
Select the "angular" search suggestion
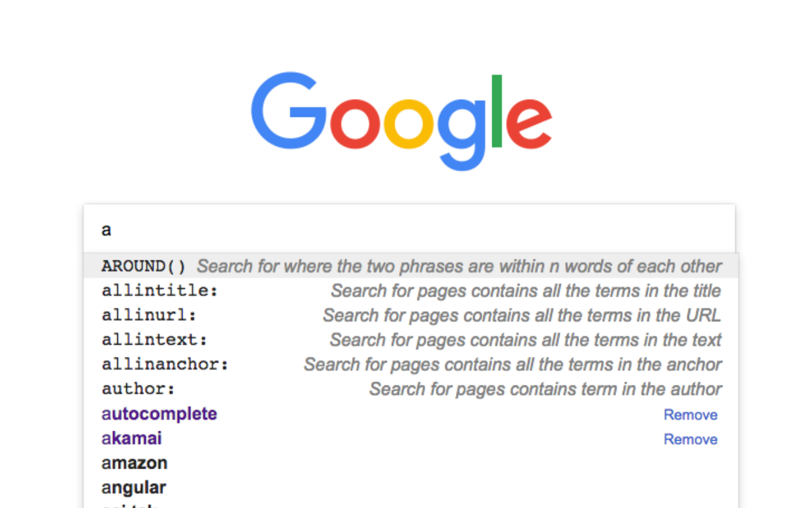tap(133, 488)
